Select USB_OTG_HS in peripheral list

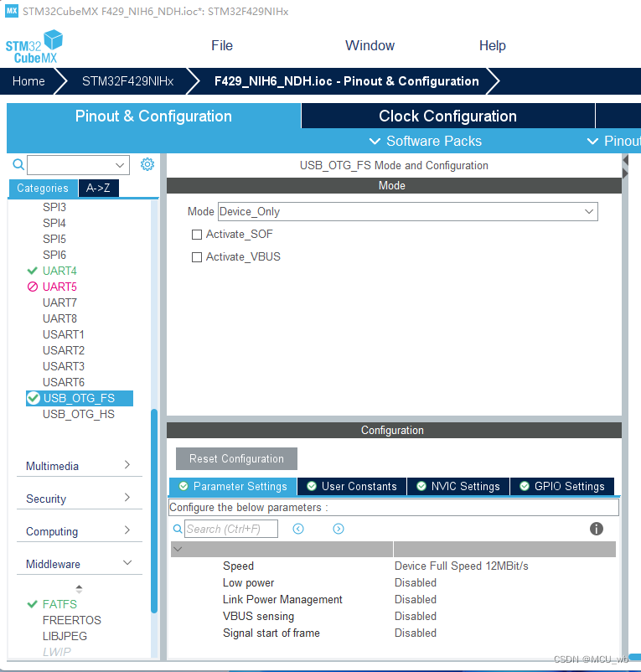click(79, 414)
